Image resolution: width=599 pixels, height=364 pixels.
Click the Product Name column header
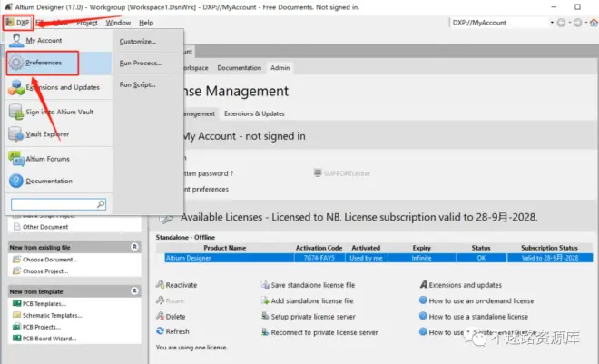tap(225, 248)
